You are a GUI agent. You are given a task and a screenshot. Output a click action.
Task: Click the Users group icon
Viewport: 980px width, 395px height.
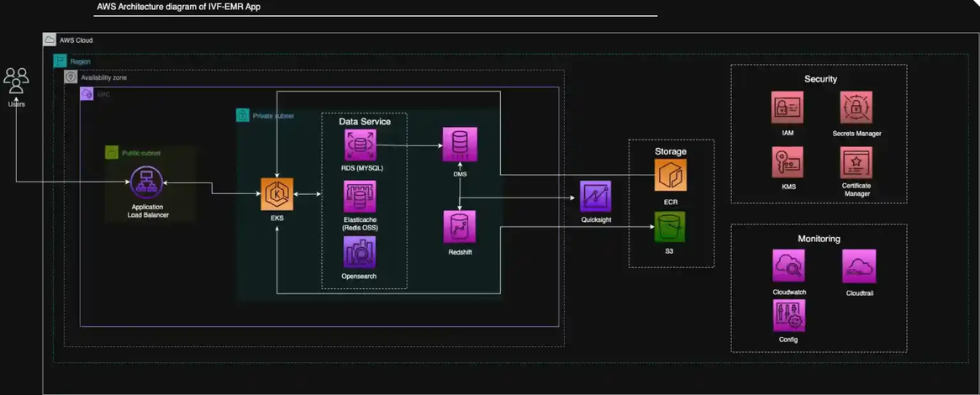(16, 82)
